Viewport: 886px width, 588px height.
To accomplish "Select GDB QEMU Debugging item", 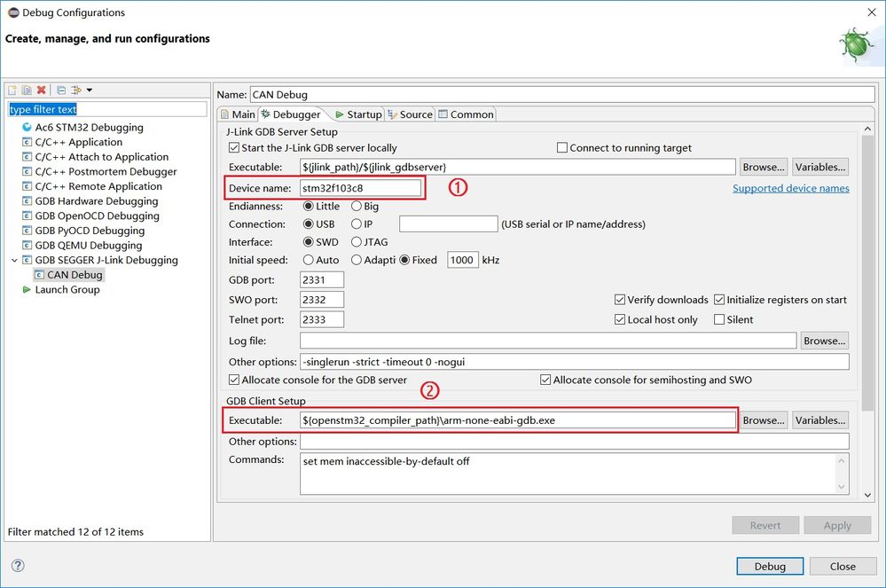I will pyautogui.click(x=88, y=245).
